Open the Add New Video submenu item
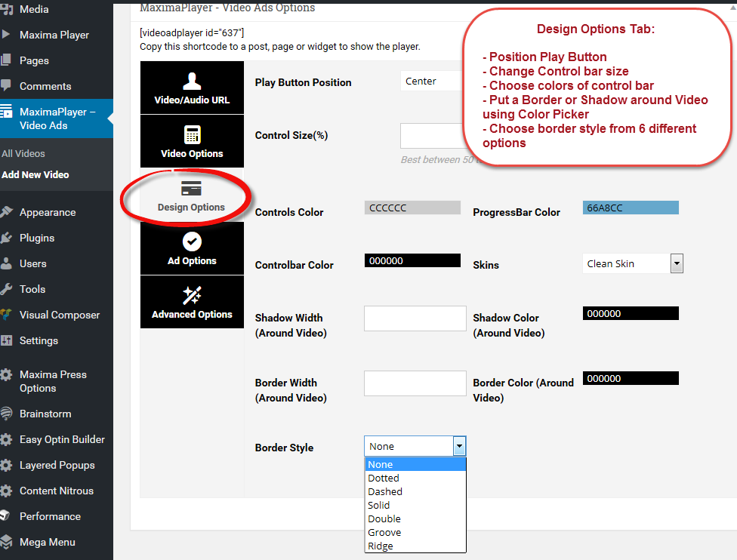This screenshot has height=560, width=737. (x=35, y=175)
